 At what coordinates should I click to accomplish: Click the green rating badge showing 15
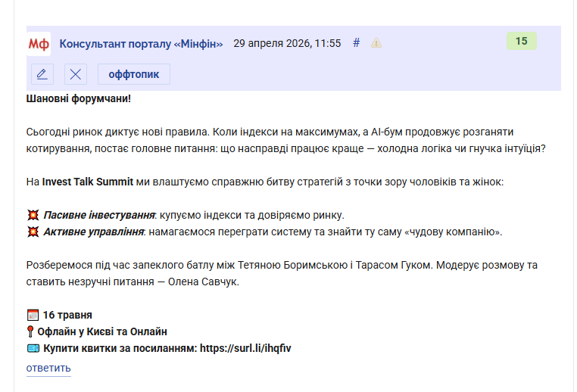(521, 42)
